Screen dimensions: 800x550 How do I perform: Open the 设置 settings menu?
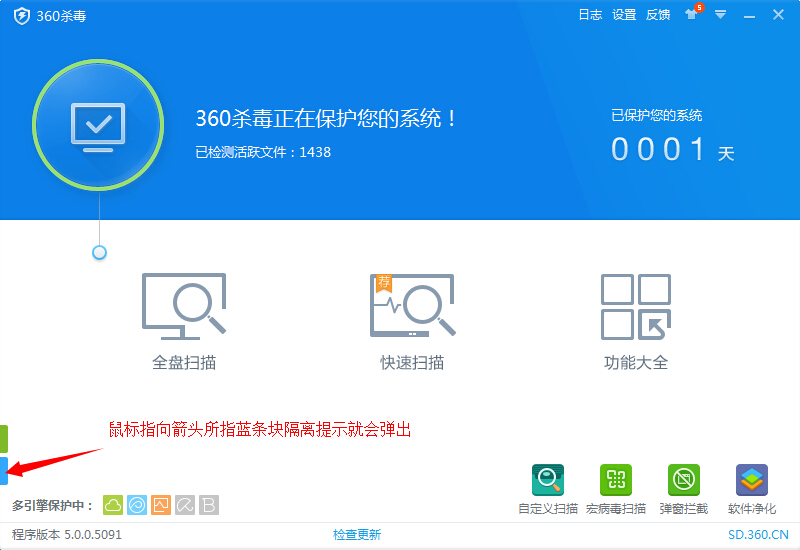(624, 15)
